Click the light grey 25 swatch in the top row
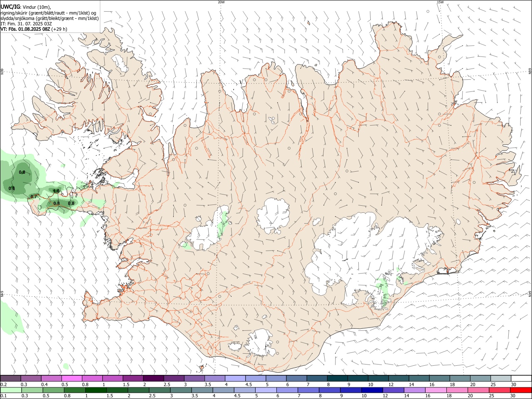This screenshot has height=399, width=532. [x=501, y=378]
